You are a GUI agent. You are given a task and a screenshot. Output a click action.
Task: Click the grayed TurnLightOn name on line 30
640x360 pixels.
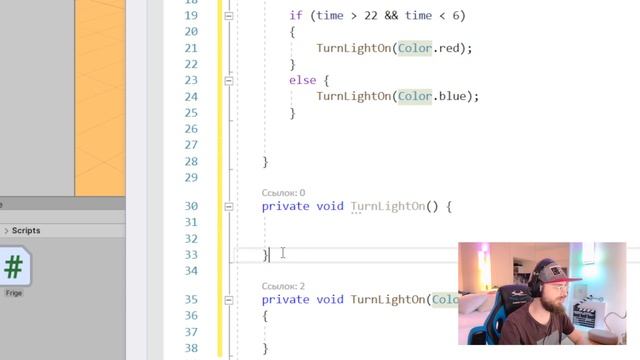(388, 207)
